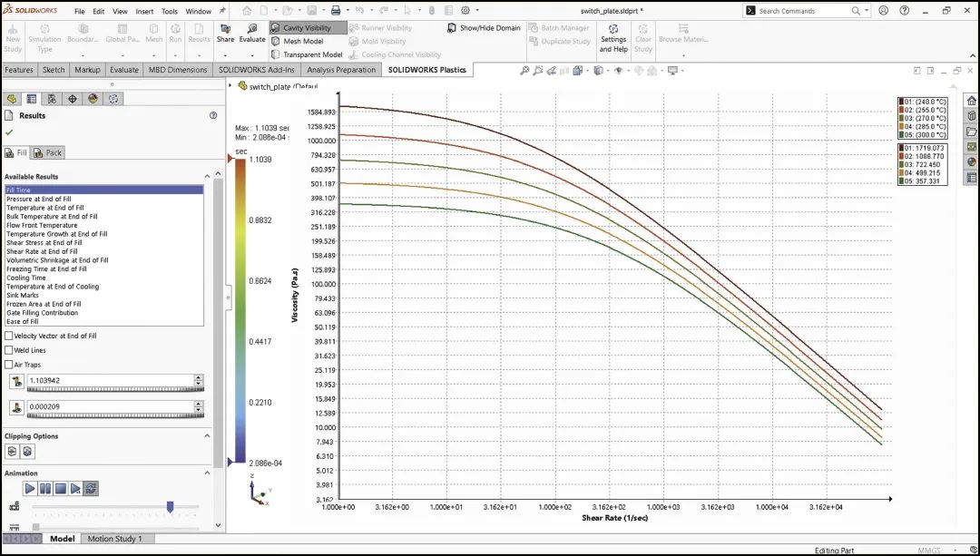Screen dimensions: 980x556
Task: Click the green checkmark to accept results
Action: pos(9,132)
